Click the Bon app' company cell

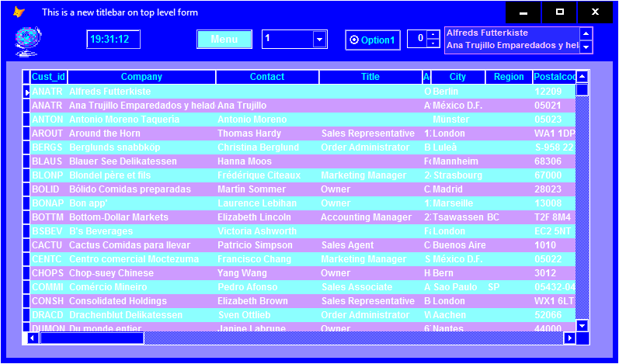(141, 203)
